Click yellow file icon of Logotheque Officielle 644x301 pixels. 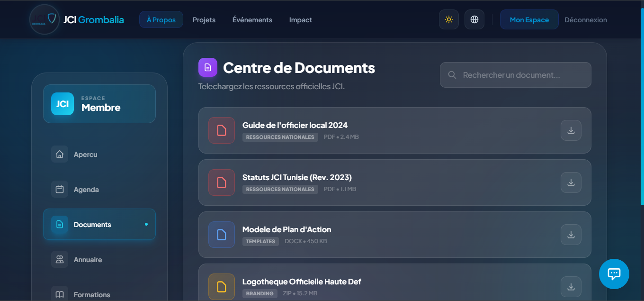click(222, 287)
